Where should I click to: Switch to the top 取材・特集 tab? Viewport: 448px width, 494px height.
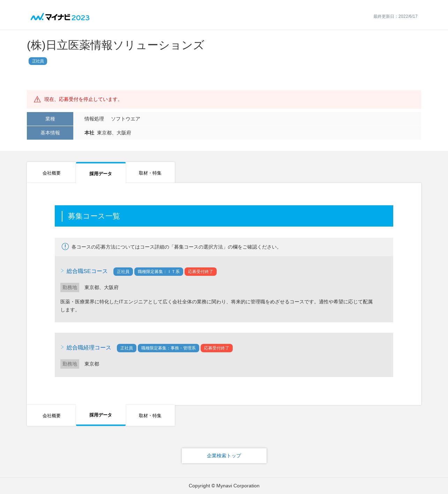click(x=150, y=172)
